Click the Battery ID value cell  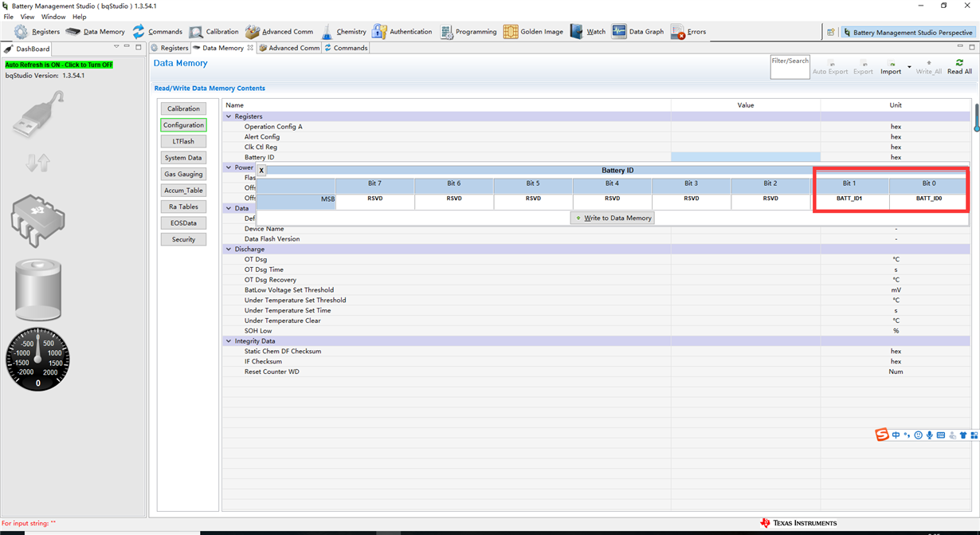pyautogui.click(x=746, y=157)
